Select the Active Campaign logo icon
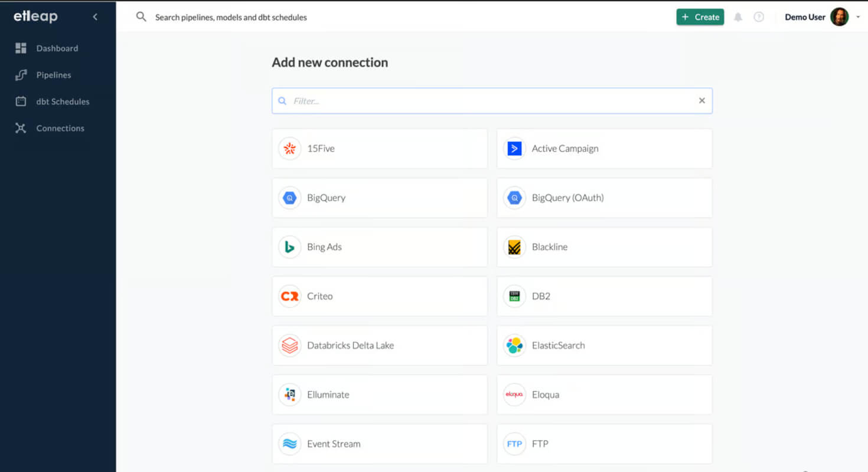The image size is (868, 472). tap(514, 149)
